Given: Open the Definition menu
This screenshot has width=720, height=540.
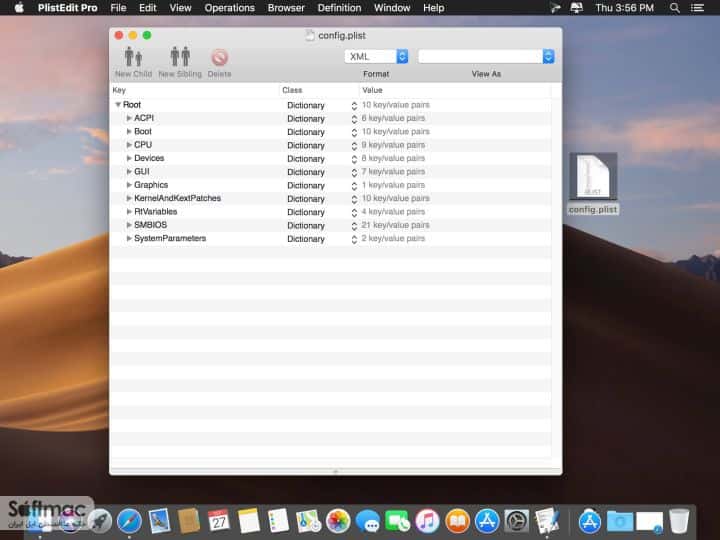Looking at the screenshot, I should pyautogui.click(x=339, y=8).
